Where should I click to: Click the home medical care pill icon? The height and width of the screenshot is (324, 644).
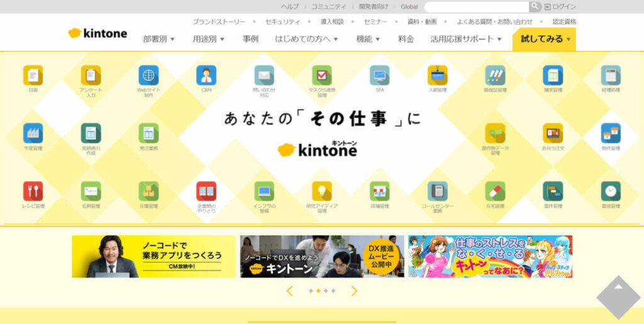(495, 191)
